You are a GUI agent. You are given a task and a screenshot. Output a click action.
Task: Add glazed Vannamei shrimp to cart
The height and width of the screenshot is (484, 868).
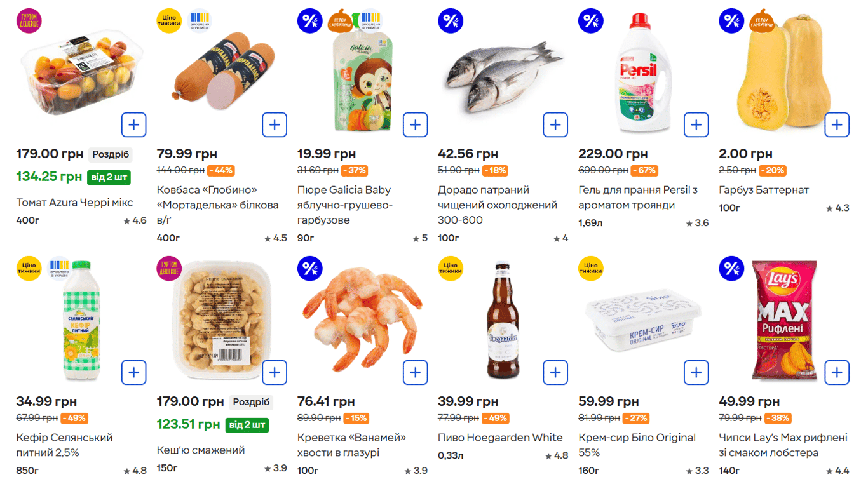415,372
